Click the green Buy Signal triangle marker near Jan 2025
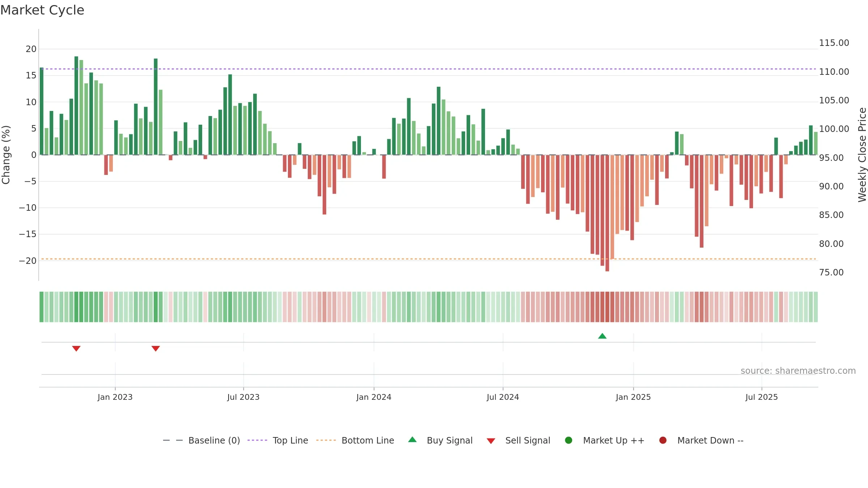Viewport: 868px width, 488px height. click(x=602, y=336)
